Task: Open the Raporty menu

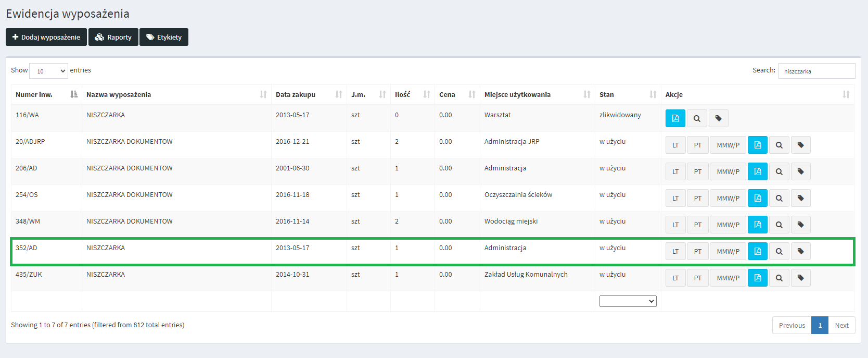Action: point(113,37)
